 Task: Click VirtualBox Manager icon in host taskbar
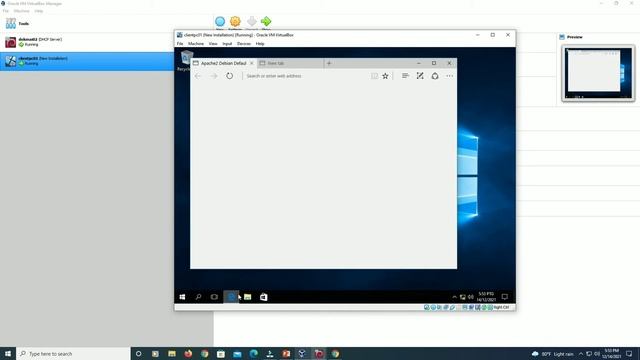coord(302,353)
